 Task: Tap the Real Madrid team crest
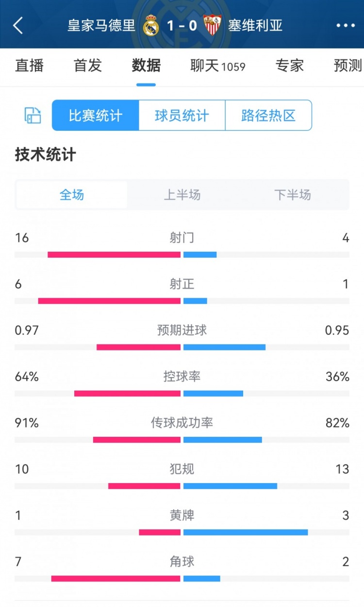(151, 26)
